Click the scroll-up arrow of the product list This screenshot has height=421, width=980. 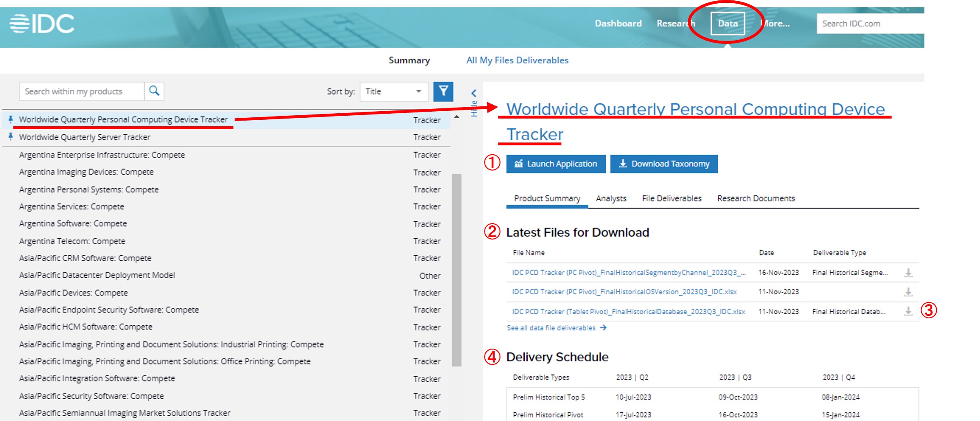(x=457, y=117)
